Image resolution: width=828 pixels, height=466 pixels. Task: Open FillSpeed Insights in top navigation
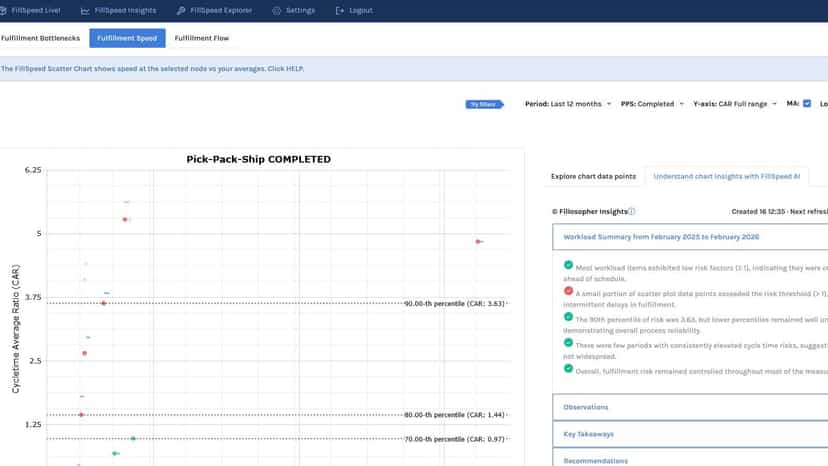(118, 11)
